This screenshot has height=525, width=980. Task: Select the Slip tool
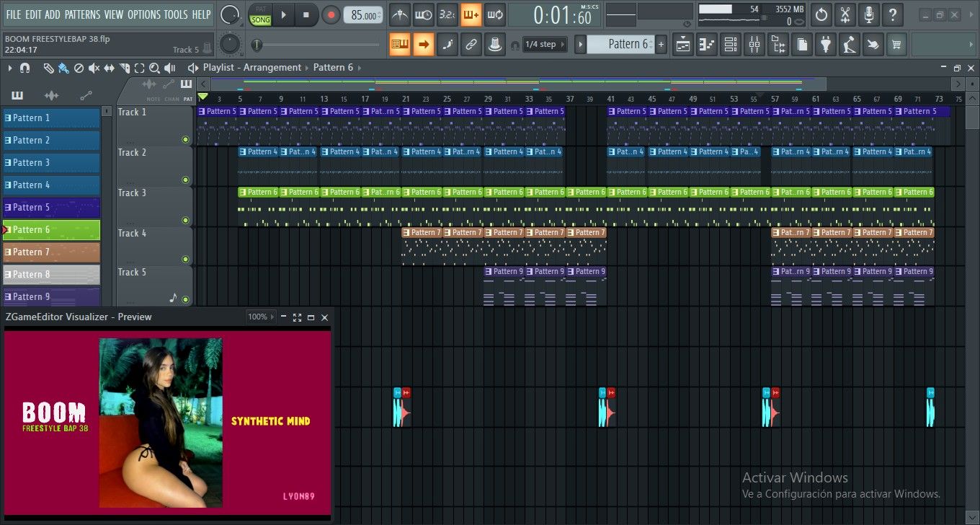(109, 68)
